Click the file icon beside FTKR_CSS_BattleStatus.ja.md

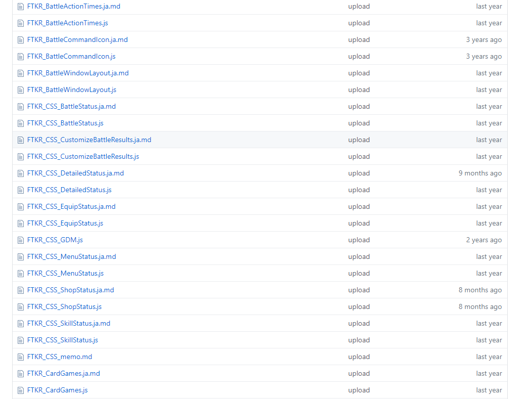pyautogui.click(x=21, y=107)
